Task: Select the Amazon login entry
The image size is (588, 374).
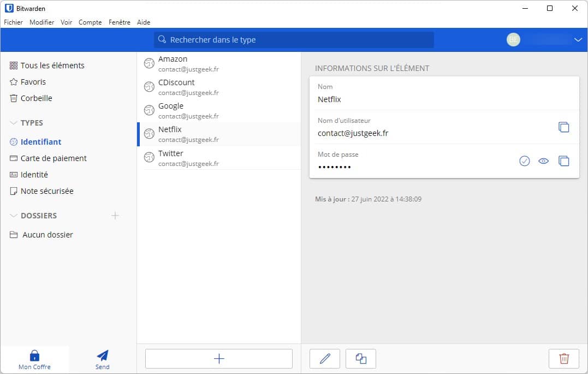Action: (x=219, y=64)
